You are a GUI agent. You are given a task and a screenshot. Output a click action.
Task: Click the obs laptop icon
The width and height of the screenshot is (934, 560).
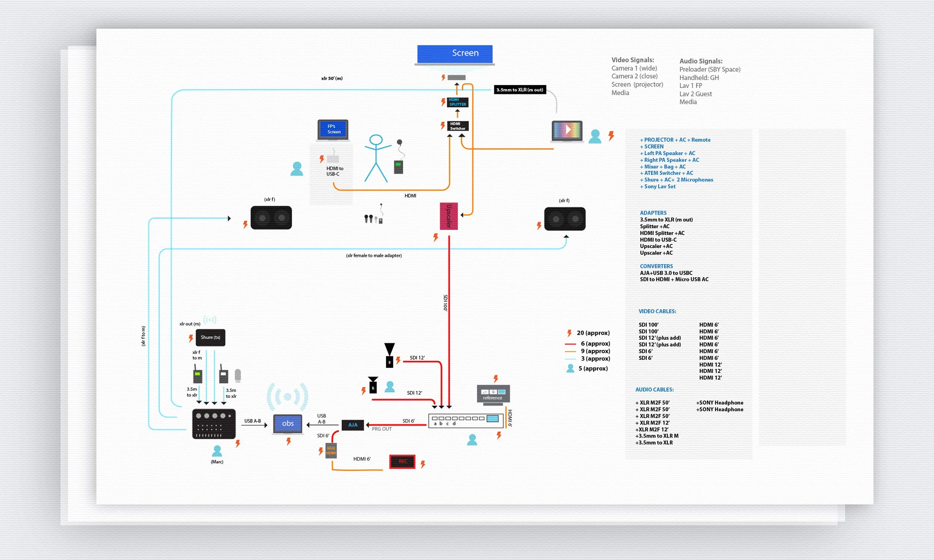point(288,424)
